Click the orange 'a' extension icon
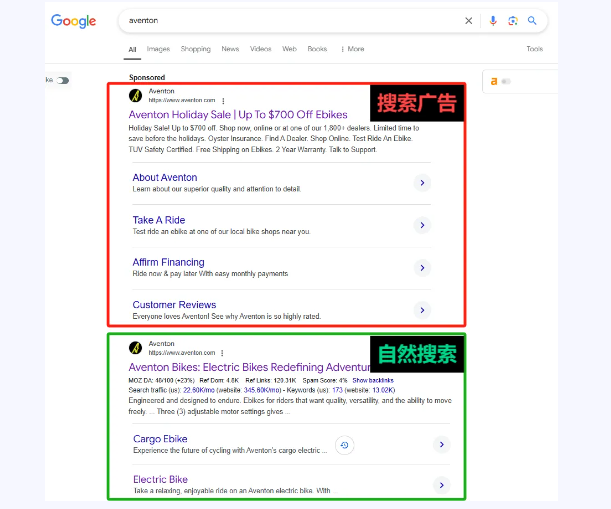This screenshot has width=611, height=509. 494,81
